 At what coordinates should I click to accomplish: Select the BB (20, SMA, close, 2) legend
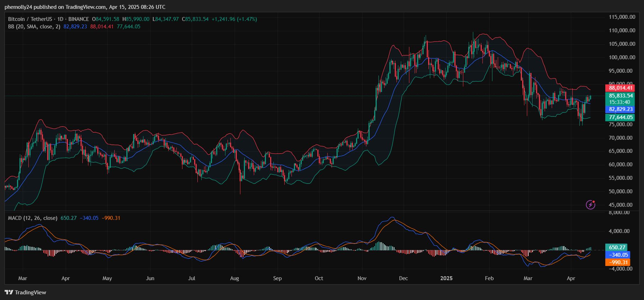(x=34, y=27)
